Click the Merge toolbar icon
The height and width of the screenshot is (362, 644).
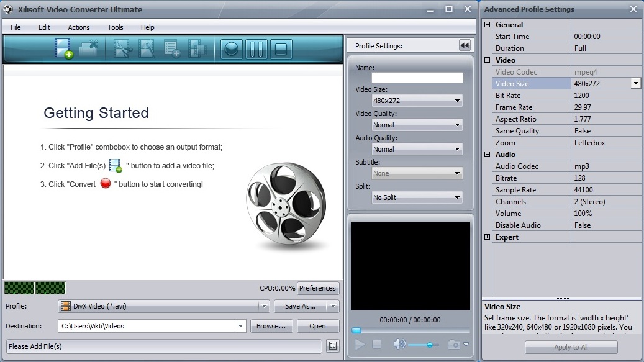pyautogui.click(x=197, y=49)
